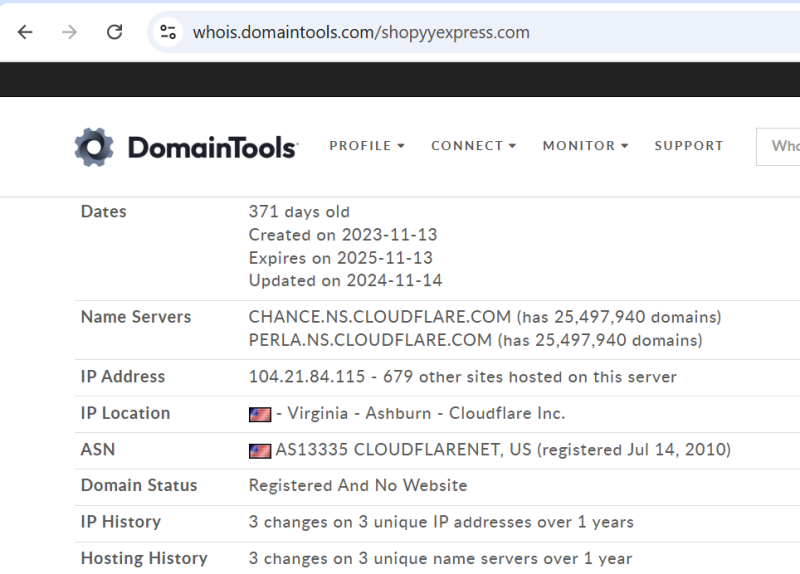
Task: Open the PROFILE dropdown menu
Action: pyautogui.click(x=367, y=146)
